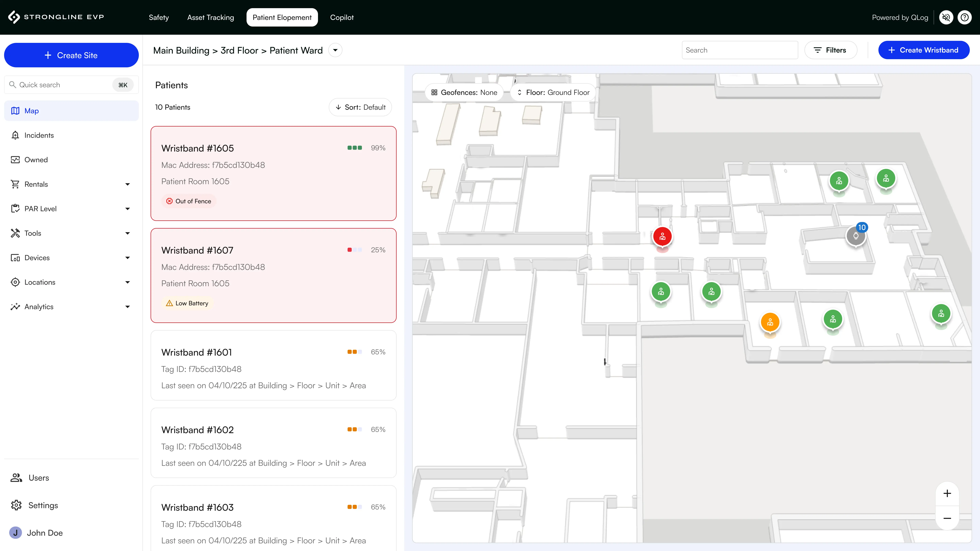Click the Map icon in sidebar
The image size is (980, 551).
[x=15, y=111]
